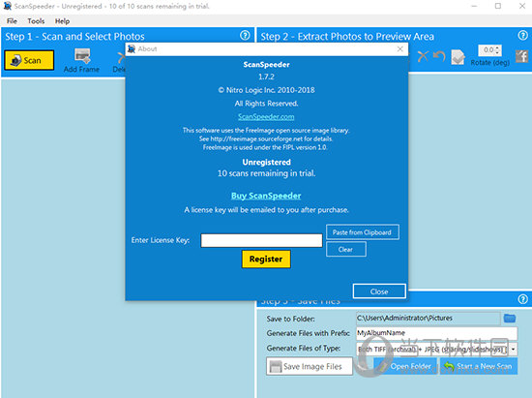Image resolution: width=532 pixels, height=398 pixels.
Task: Close the About dialog with X
Action: coord(400,48)
